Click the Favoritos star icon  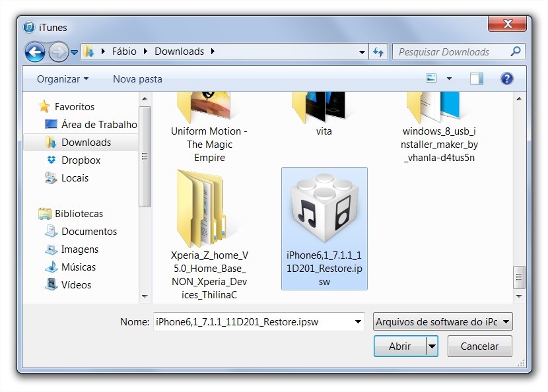(44, 106)
